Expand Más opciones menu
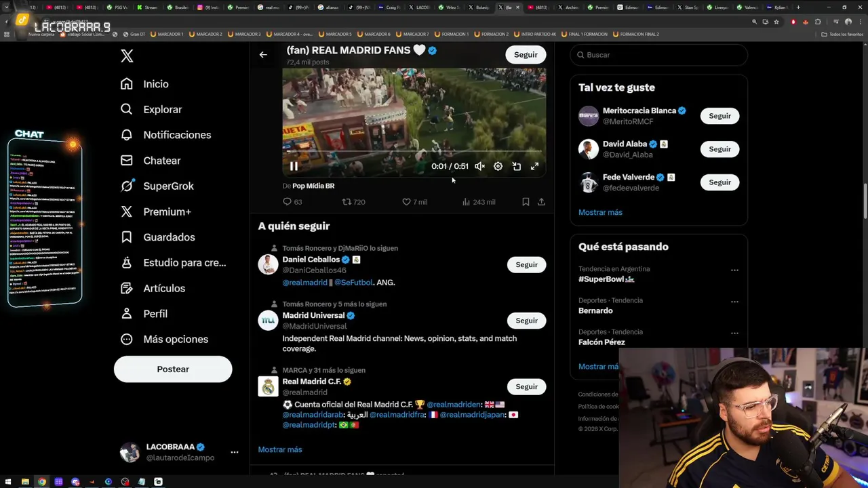 164,339
